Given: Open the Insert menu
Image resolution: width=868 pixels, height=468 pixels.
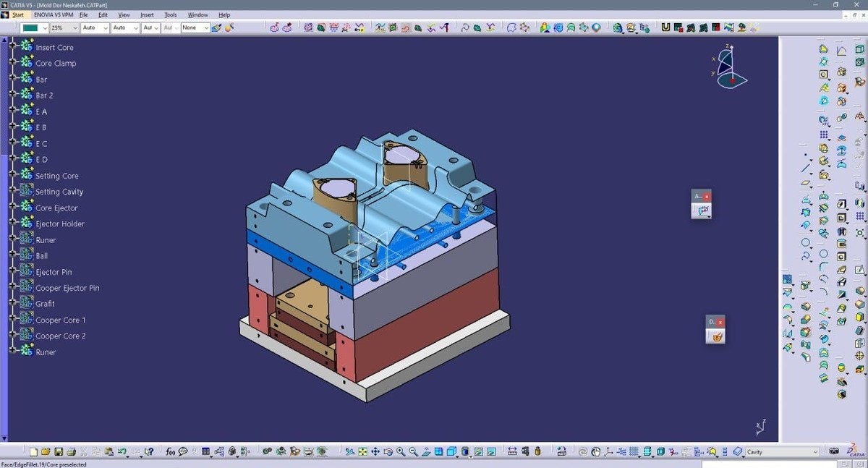Looking at the screenshot, I should click(x=147, y=14).
